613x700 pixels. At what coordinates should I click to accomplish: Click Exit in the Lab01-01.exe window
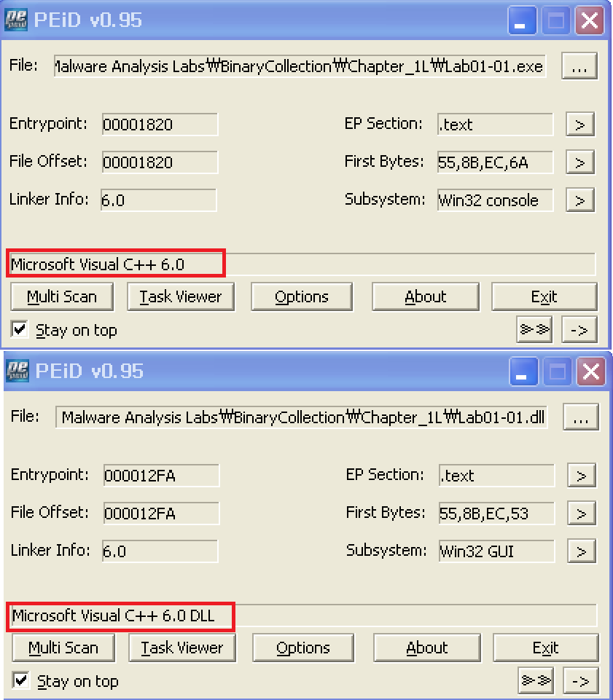click(x=544, y=296)
